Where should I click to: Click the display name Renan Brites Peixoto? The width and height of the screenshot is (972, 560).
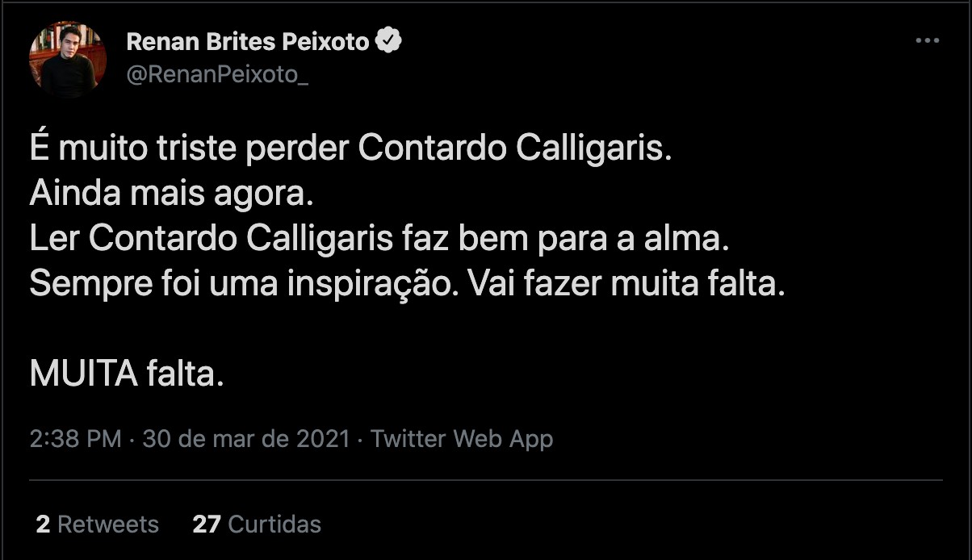(x=248, y=41)
